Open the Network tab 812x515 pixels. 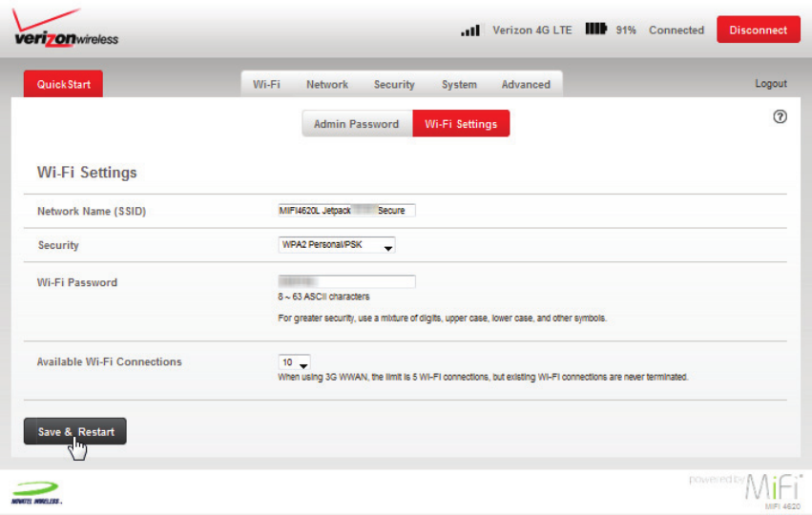326,84
